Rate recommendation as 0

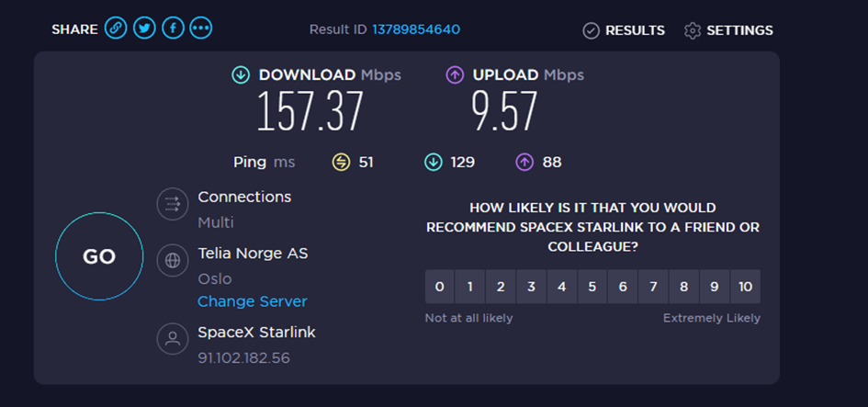440,287
